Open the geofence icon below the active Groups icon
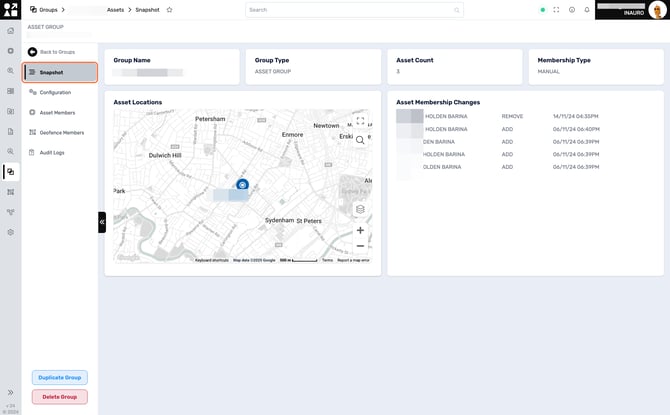The height and width of the screenshot is (415, 670). click(11, 192)
